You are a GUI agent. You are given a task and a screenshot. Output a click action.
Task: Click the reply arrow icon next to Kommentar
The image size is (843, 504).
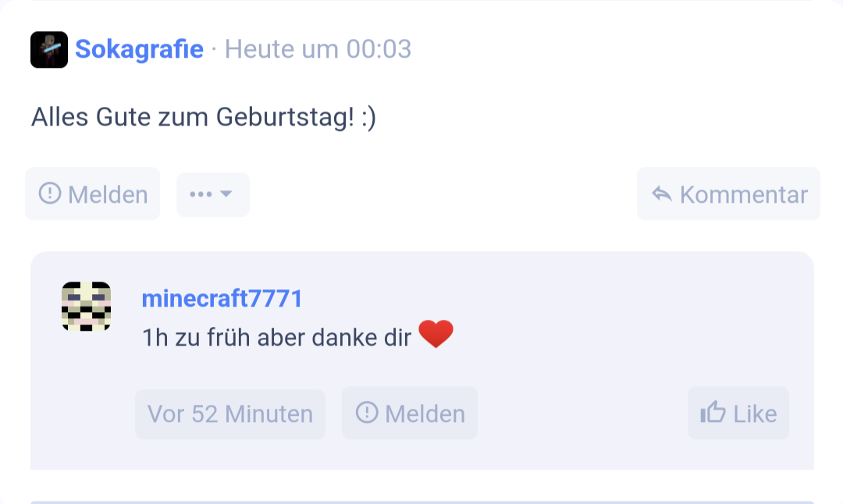(x=663, y=194)
